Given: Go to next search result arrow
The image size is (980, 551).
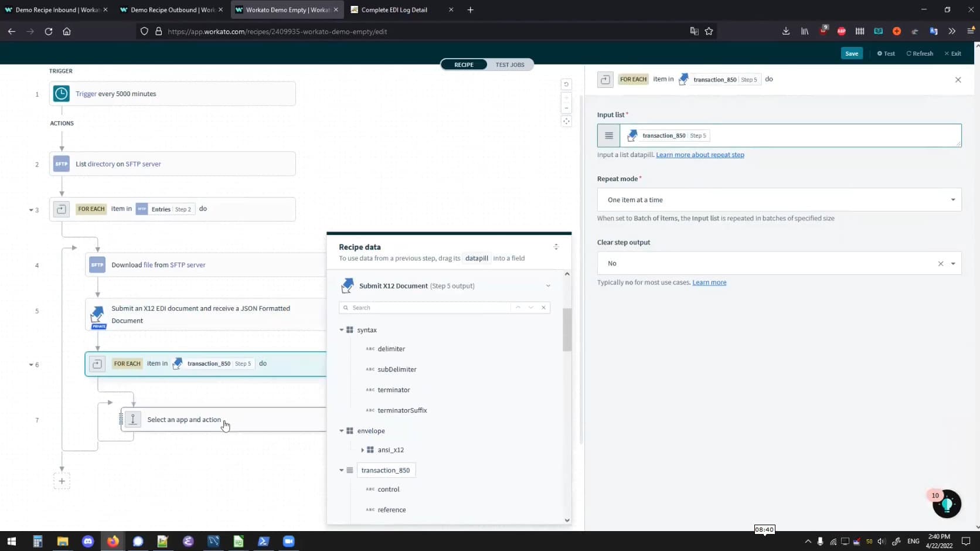Looking at the screenshot, I should [531, 308].
